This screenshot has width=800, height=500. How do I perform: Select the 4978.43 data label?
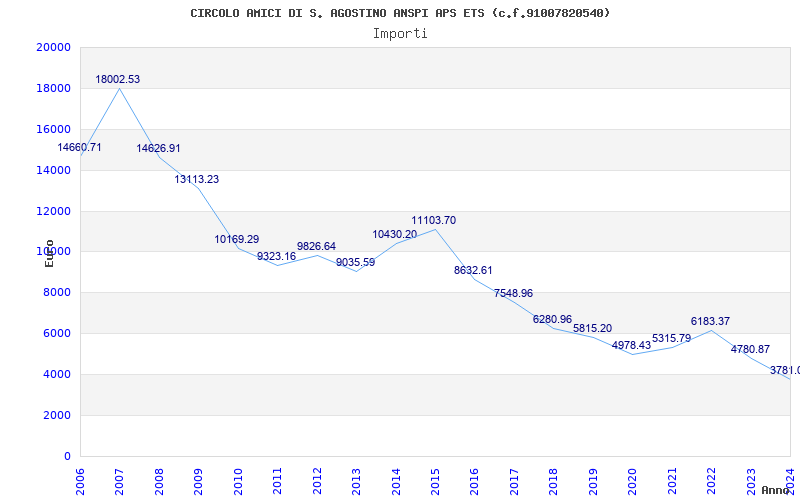[x=631, y=345]
